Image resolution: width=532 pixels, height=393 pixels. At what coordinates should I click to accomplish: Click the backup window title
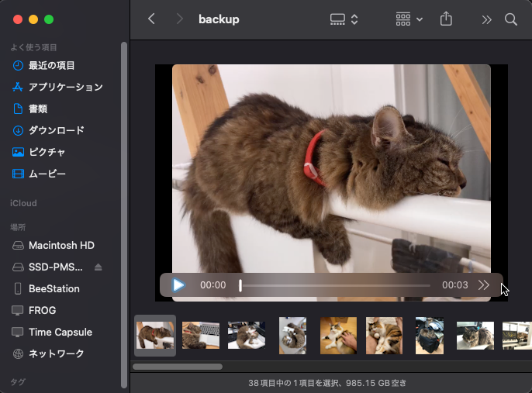pos(219,19)
